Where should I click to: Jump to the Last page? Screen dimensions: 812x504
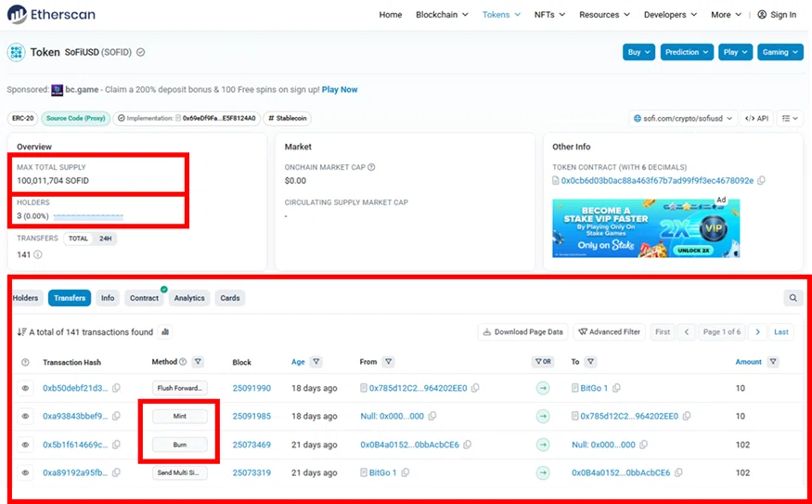click(781, 332)
